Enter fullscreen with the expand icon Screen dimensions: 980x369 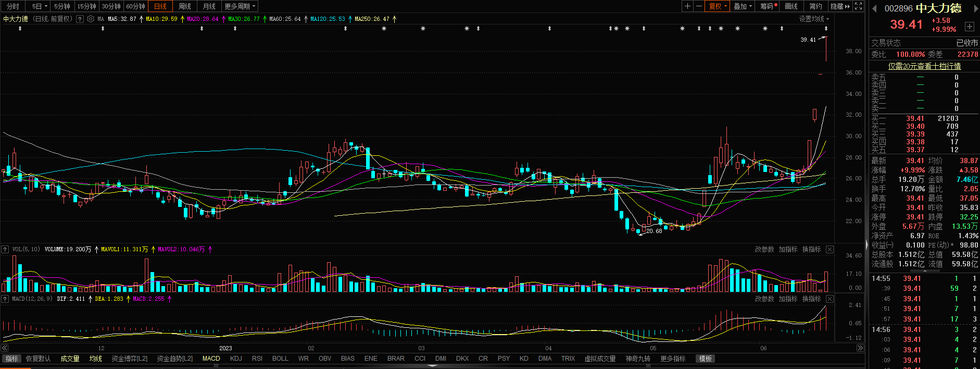pos(859,6)
